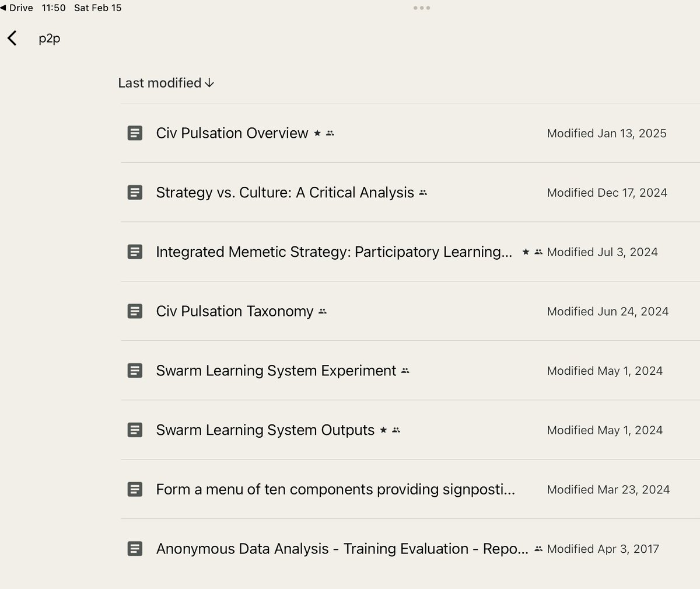Reverse sort direction arrow beside Last modified
Image resolution: width=700 pixels, height=589 pixels.
point(209,83)
